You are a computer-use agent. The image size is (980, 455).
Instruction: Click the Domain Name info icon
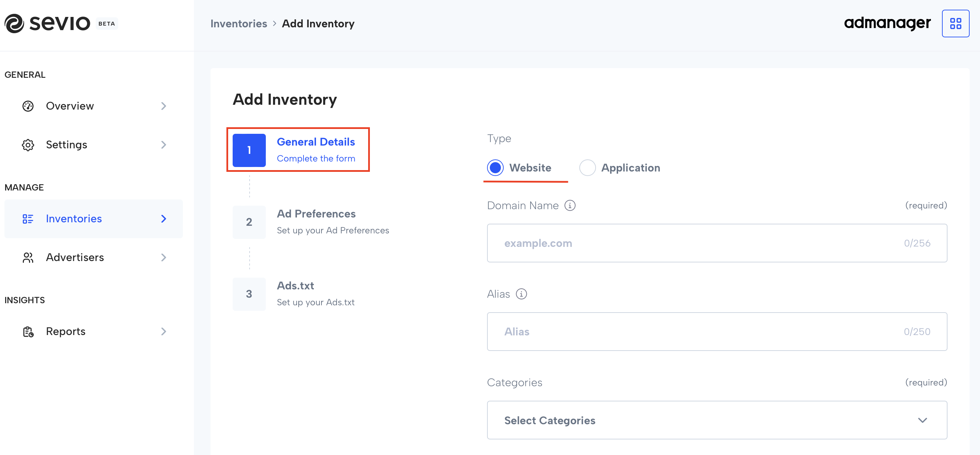570,205
